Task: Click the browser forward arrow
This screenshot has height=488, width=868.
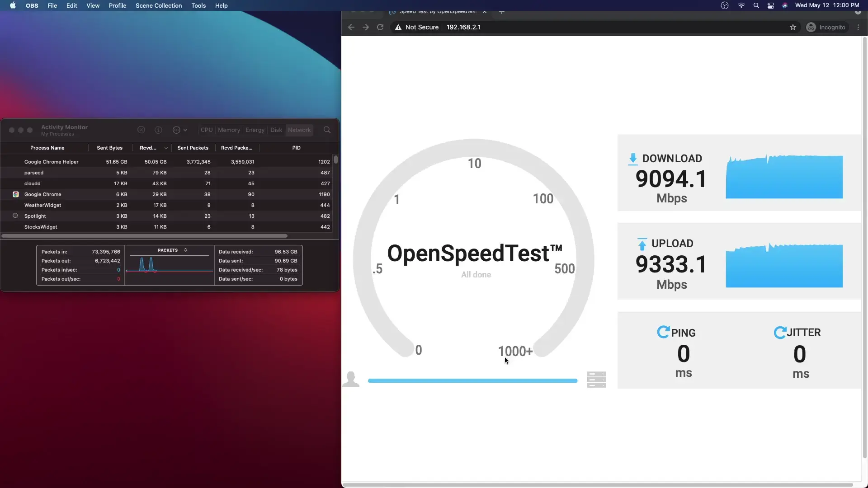Action: click(x=366, y=27)
